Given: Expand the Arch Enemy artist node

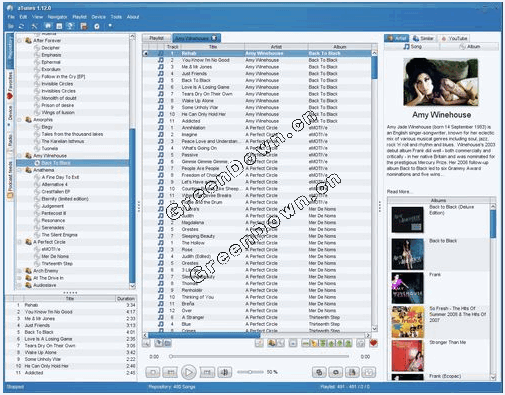Looking at the screenshot, I should (20, 271).
